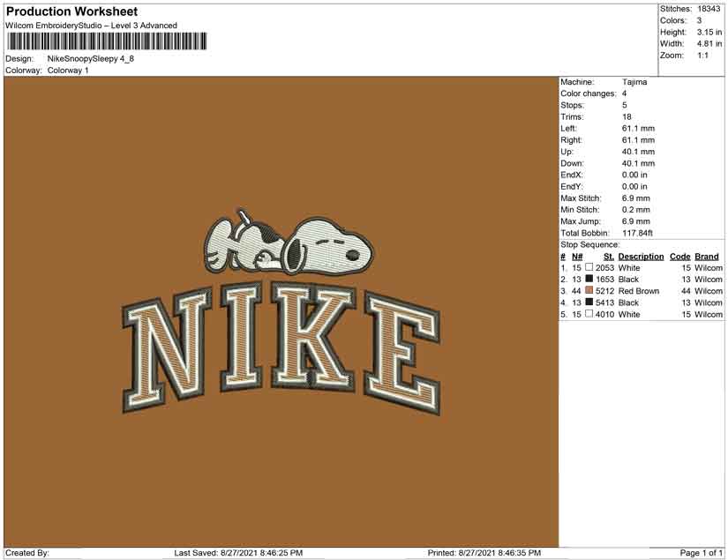Click the Min Stitch value 0.2 mm
The width and height of the screenshot is (728, 560).
(x=636, y=210)
